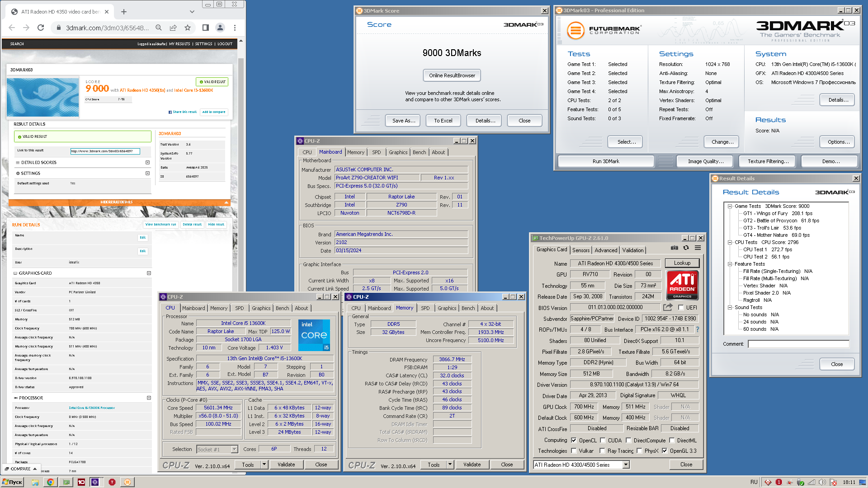This screenshot has height=488, width=868.
Task: Click the Futuremark orange logo icon
Action: tap(576, 31)
